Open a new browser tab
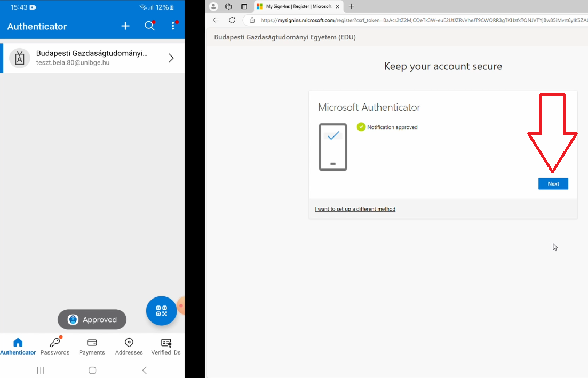The height and width of the screenshot is (378, 588). point(352,6)
